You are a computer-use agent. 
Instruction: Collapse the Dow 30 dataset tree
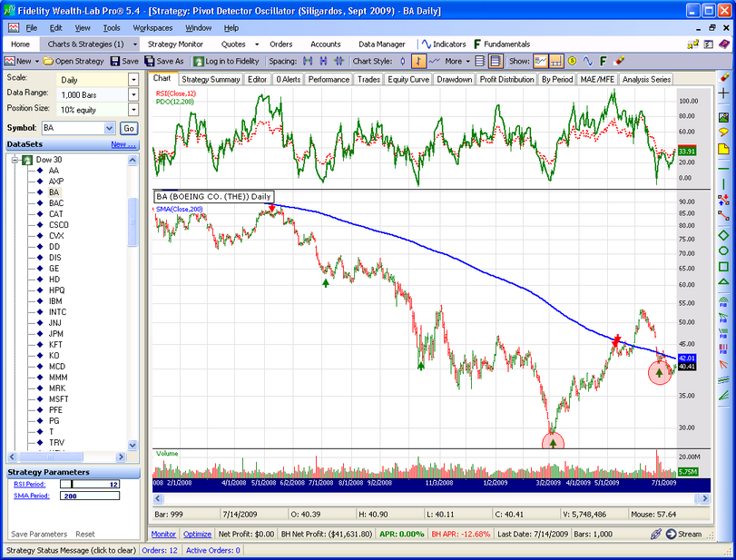(x=15, y=160)
